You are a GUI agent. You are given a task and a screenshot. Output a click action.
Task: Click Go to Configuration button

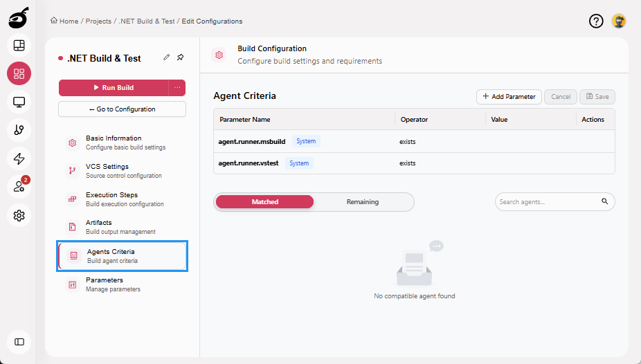(x=123, y=109)
